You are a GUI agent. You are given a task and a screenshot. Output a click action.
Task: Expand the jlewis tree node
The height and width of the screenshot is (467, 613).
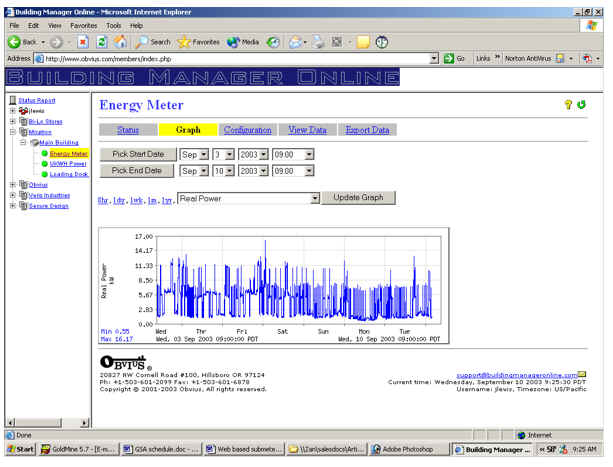13,111
